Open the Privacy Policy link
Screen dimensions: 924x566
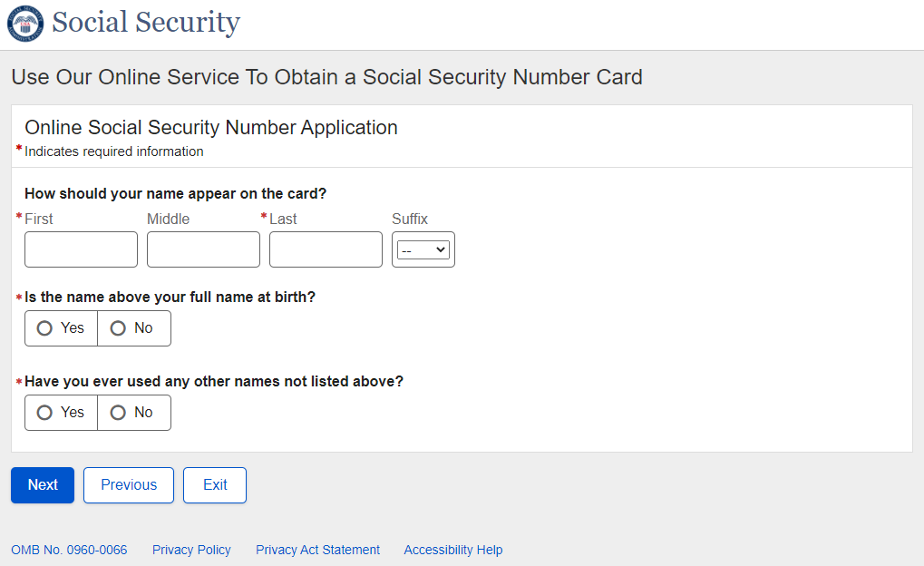click(x=191, y=550)
